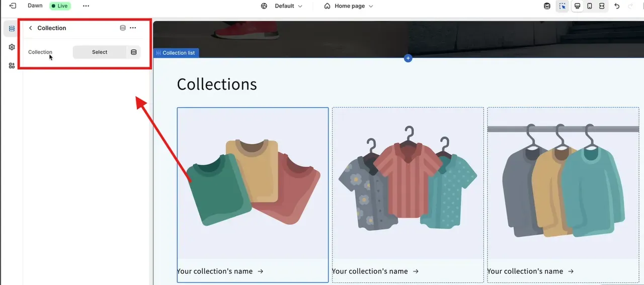Image resolution: width=644 pixels, height=285 pixels.
Task: Click dynamic source icon in Collection header
Action: coord(123,28)
